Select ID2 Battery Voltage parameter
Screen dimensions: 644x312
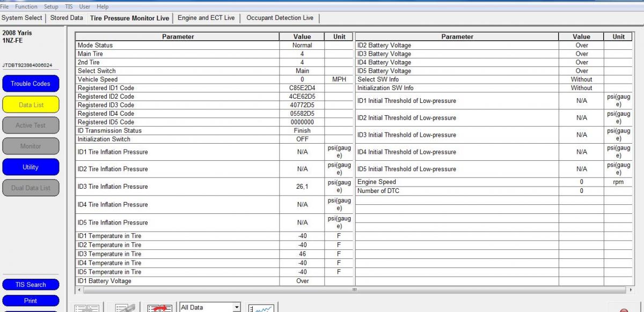tap(457, 46)
